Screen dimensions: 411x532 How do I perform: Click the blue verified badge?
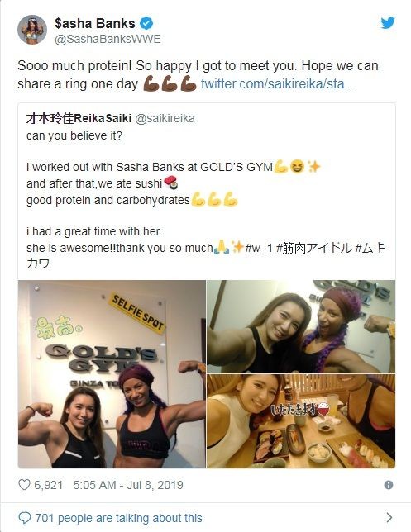coord(146,23)
